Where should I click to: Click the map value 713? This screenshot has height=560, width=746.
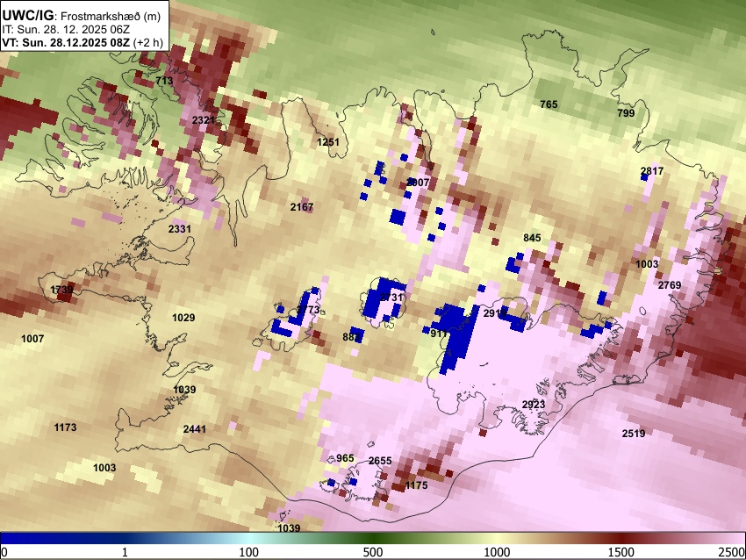click(165, 81)
